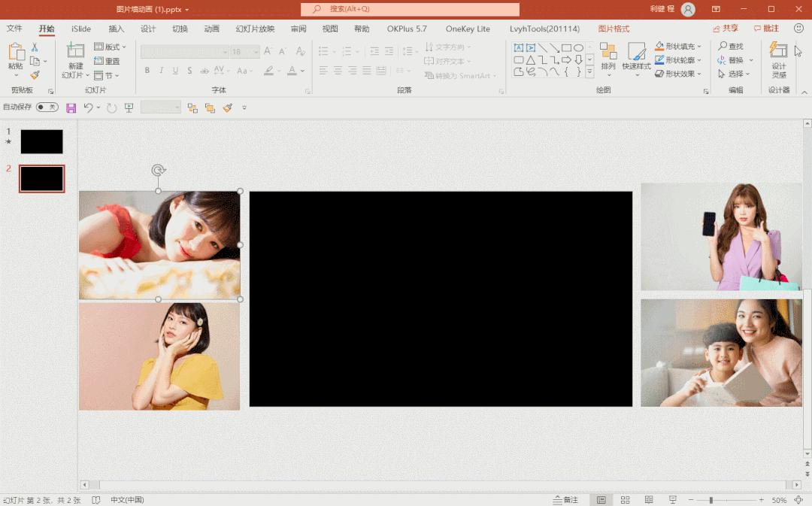Click the Arrange (排列) icon
Viewport: 812px width, 506px height.
tap(608, 53)
